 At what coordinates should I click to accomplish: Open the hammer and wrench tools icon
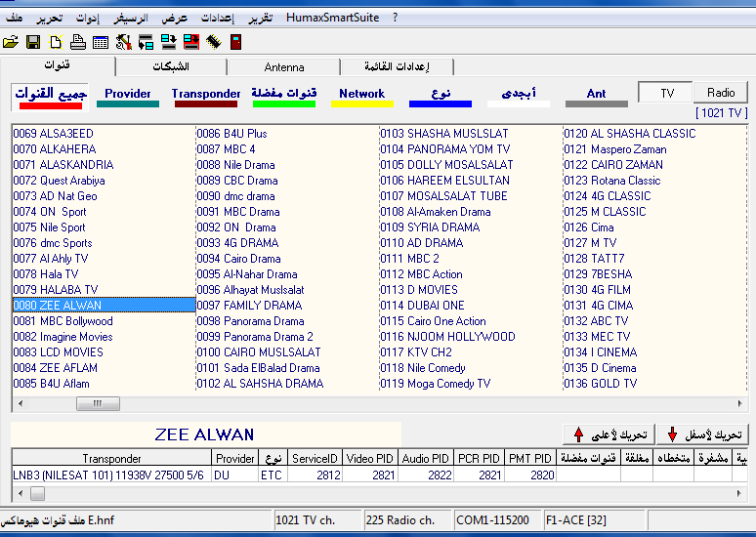click(x=123, y=42)
